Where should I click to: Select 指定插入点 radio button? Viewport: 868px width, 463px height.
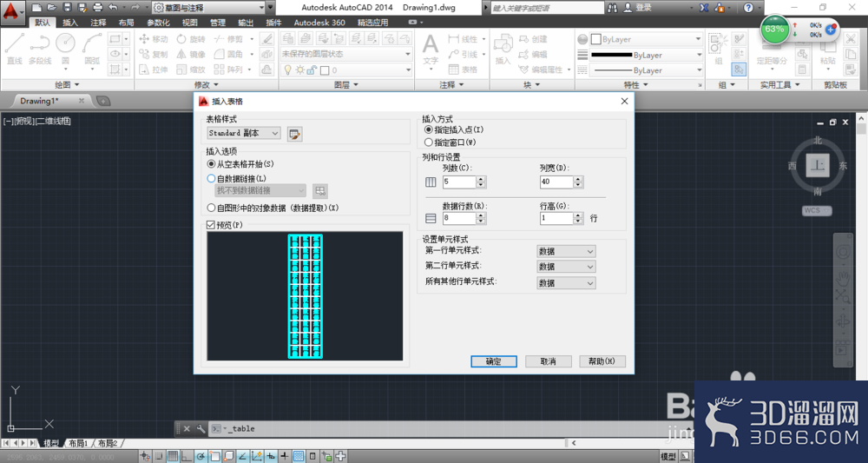(429, 129)
